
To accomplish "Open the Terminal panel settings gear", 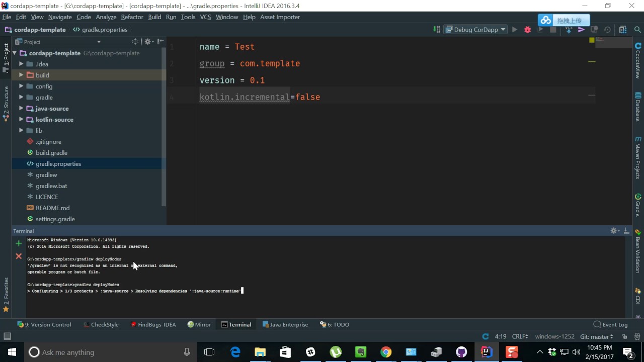I will coord(614,231).
